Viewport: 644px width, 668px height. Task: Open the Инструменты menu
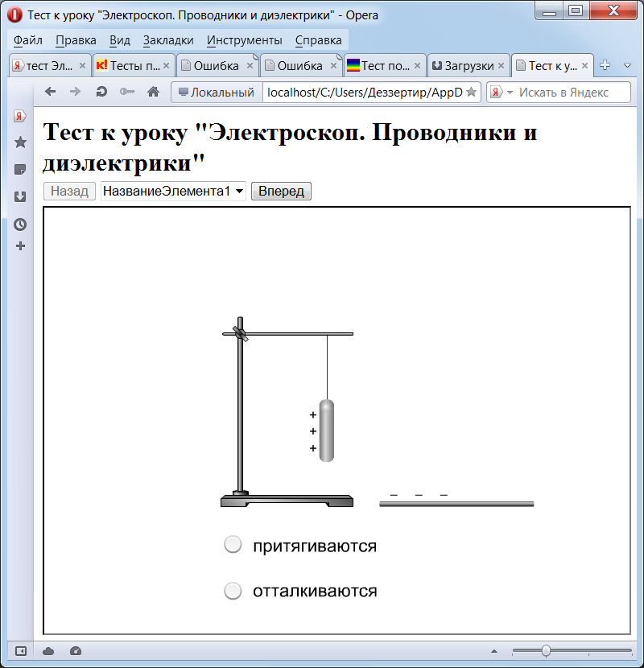(x=245, y=40)
